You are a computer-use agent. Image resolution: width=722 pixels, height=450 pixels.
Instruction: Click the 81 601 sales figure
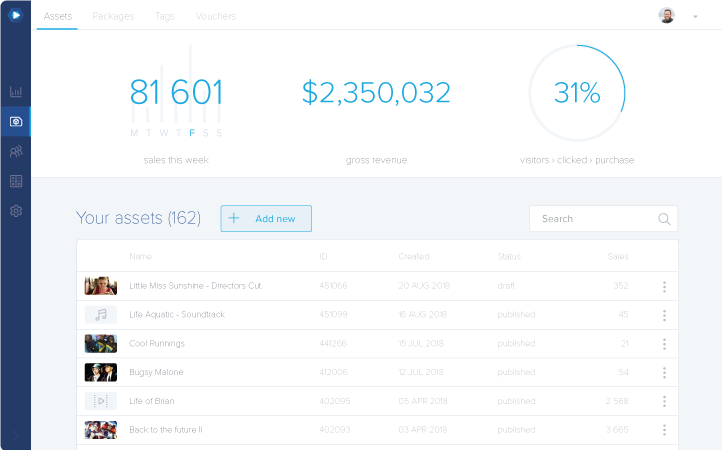pyautogui.click(x=176, y=92)
